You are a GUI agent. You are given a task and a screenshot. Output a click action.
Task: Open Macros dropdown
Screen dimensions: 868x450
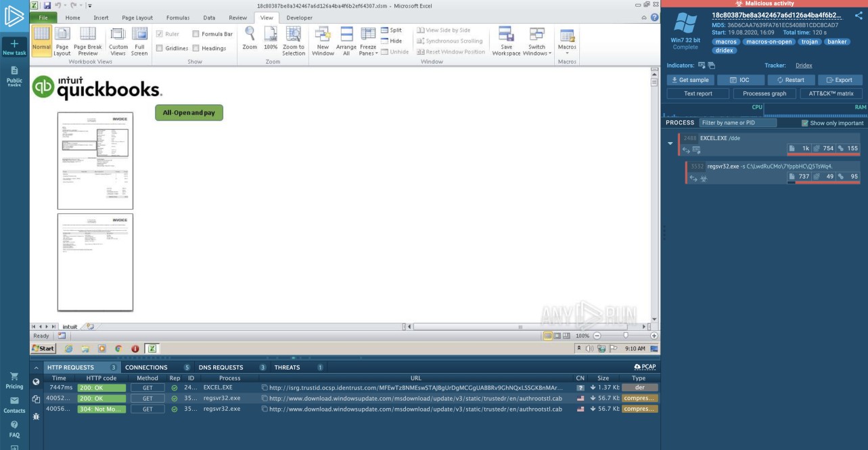[x=567, y=41]
